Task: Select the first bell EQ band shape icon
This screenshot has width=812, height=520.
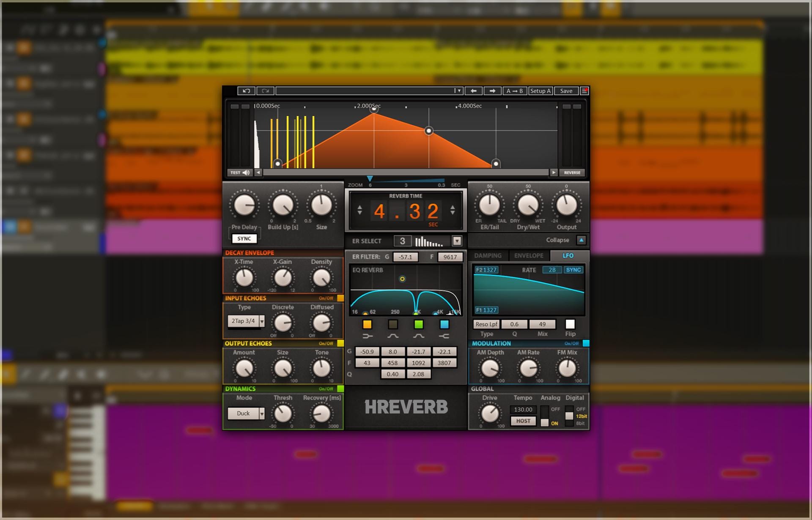Action: click(393, 336)
